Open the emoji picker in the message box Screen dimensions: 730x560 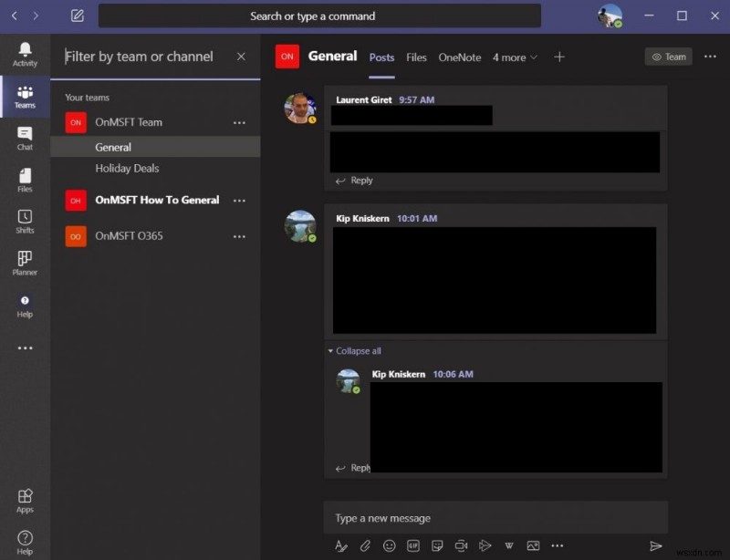(391, 544)
